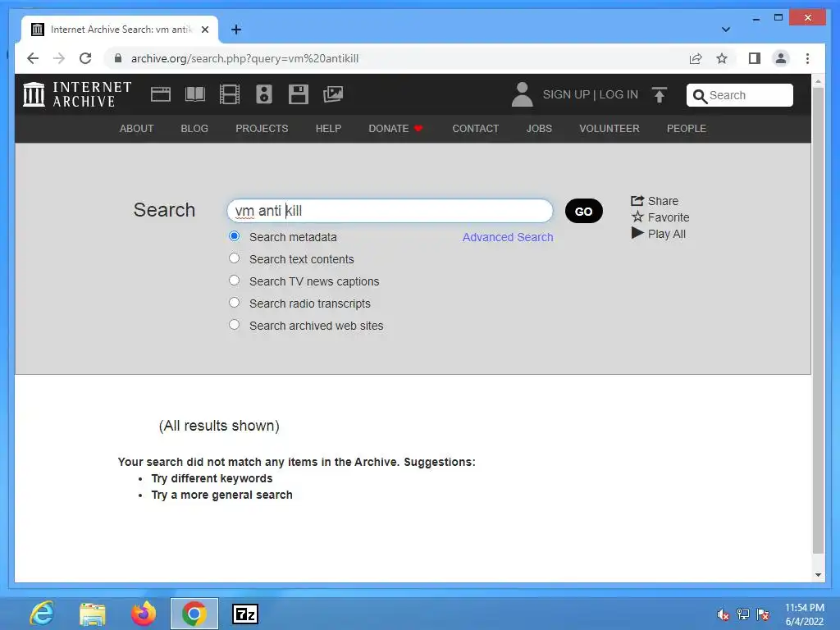Launch Firefox from taskbar
The image size is (840, 630).
coord(143,614)
